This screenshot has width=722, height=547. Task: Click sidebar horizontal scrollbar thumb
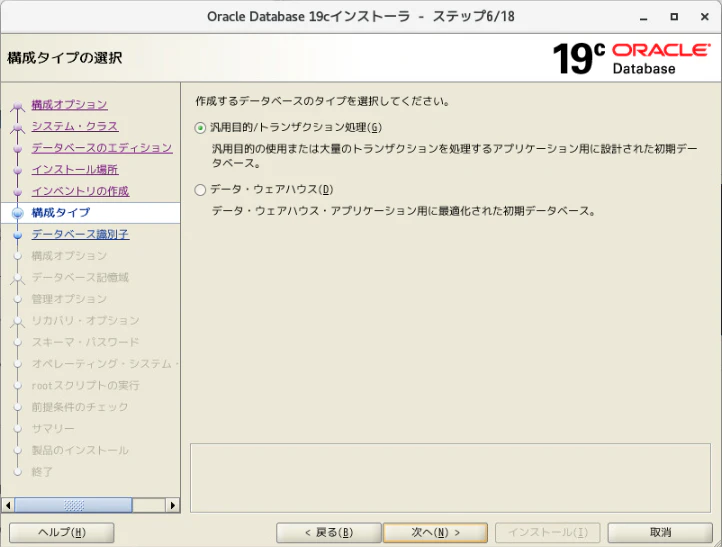[74, 505]
